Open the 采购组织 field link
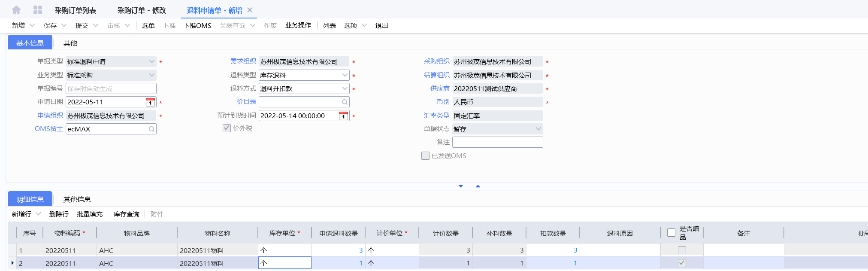The image size is (868, 271). 437,61
